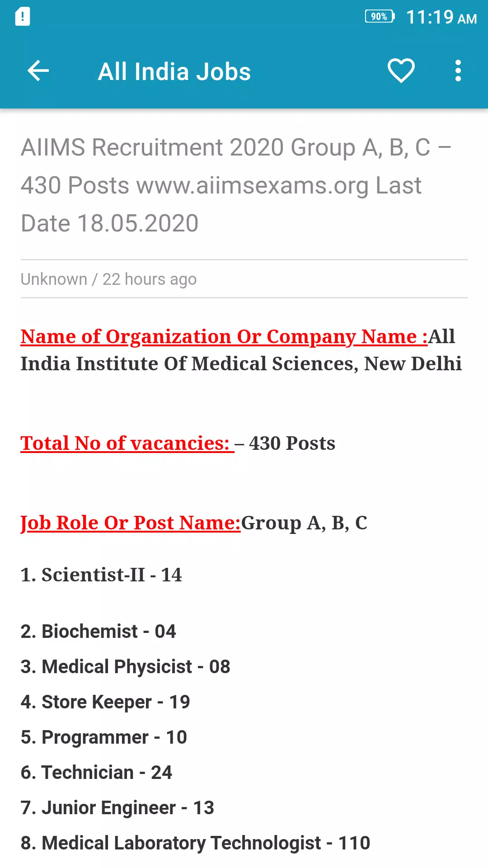Tap the Programmer - 10 entry
Screen dimensions: 488x868
pos(103,737)
